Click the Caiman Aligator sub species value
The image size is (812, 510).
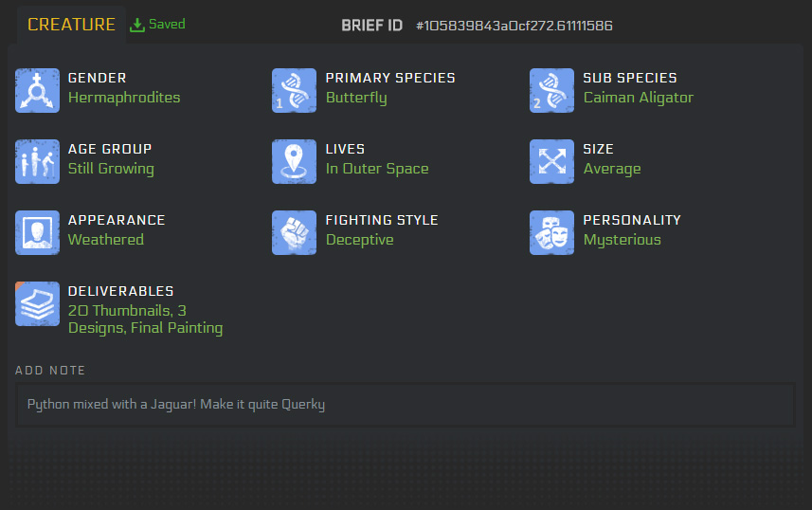638,98
